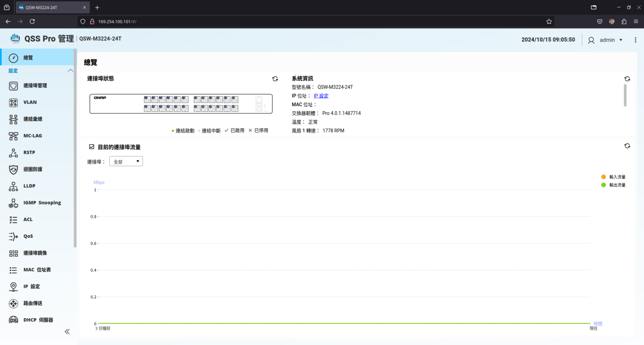Toggle the 輸入流量 orange legend

[613, 177]
